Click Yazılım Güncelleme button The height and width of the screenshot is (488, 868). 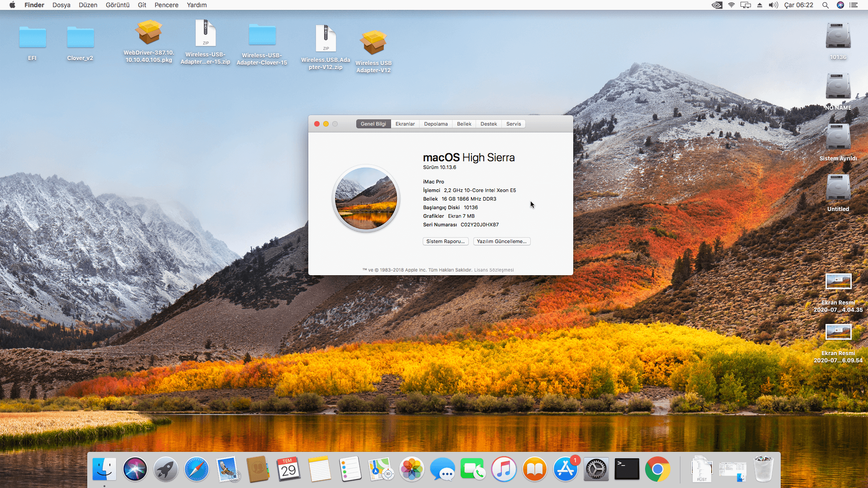501,241
